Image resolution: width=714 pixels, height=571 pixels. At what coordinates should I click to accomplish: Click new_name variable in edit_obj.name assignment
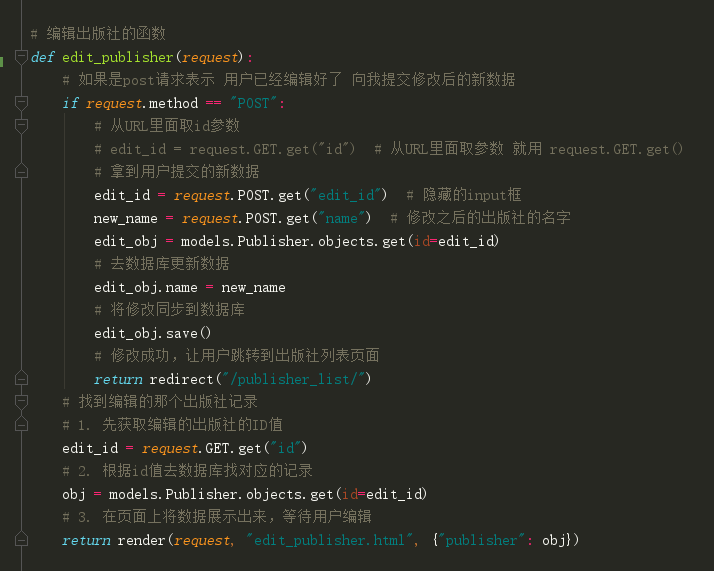(x=253, y=287)
